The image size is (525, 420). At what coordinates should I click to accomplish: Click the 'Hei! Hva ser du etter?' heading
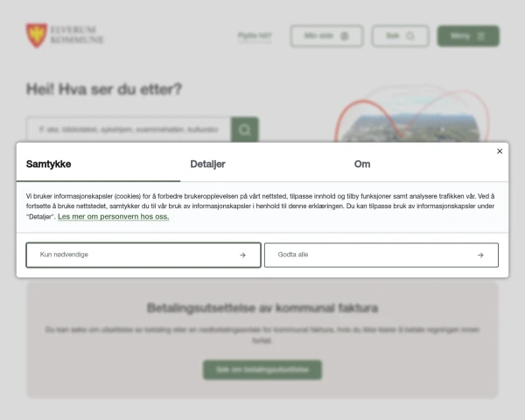point(104,89)
